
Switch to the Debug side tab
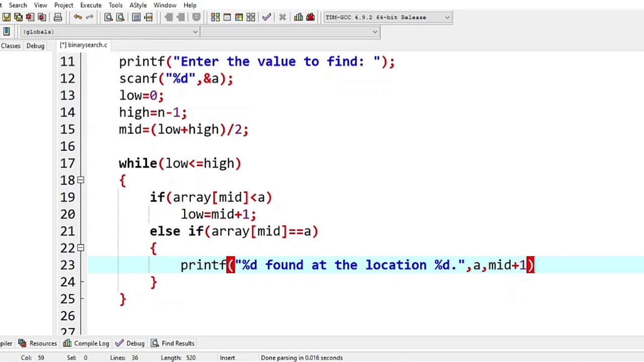tap(35, 46)
